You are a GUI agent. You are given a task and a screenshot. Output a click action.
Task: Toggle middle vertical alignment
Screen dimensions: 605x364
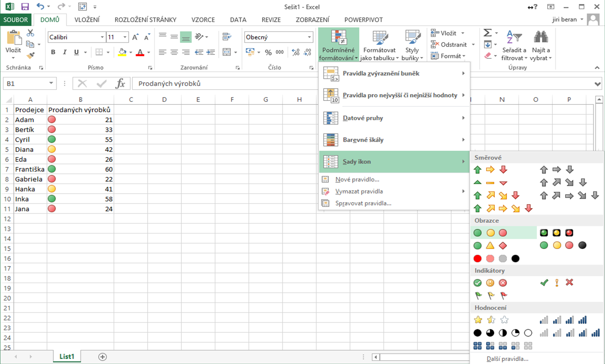[x=174, y=37]
